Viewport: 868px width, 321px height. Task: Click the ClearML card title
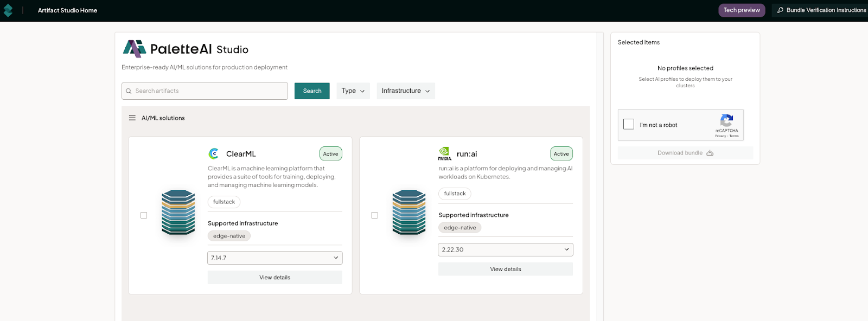(x=241, y=154)
